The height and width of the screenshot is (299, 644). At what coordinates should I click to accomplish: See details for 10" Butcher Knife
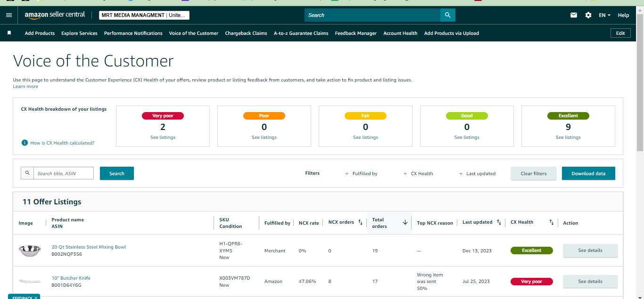point(590,282)
